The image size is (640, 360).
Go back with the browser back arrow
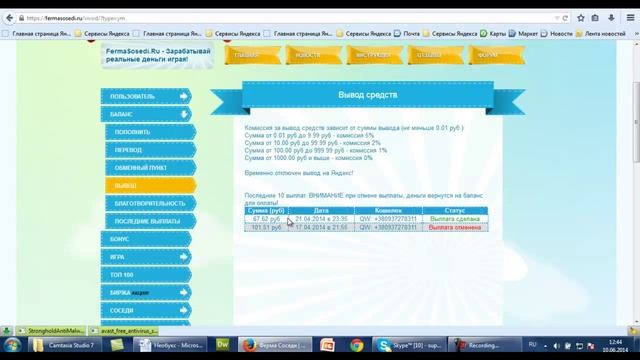[x=9, y=18]
